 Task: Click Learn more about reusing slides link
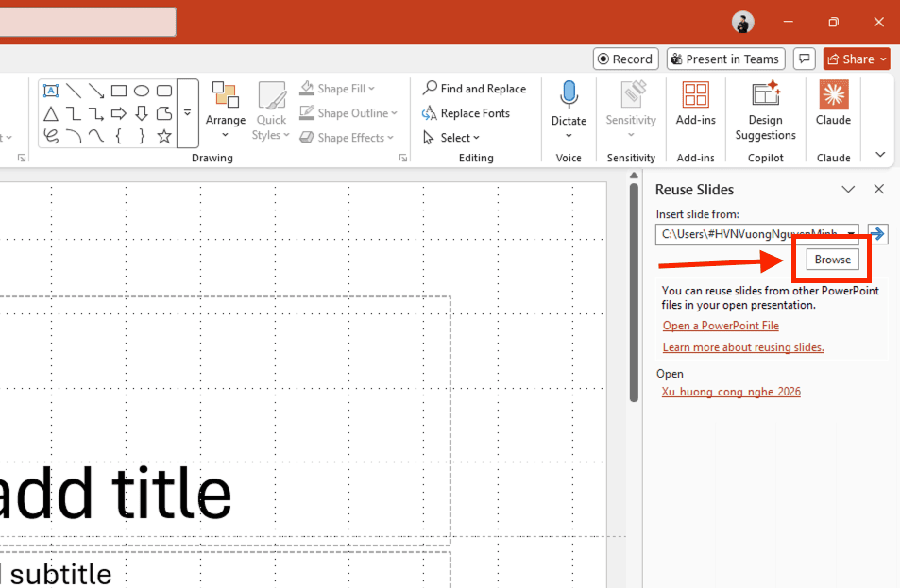[743, 347]
